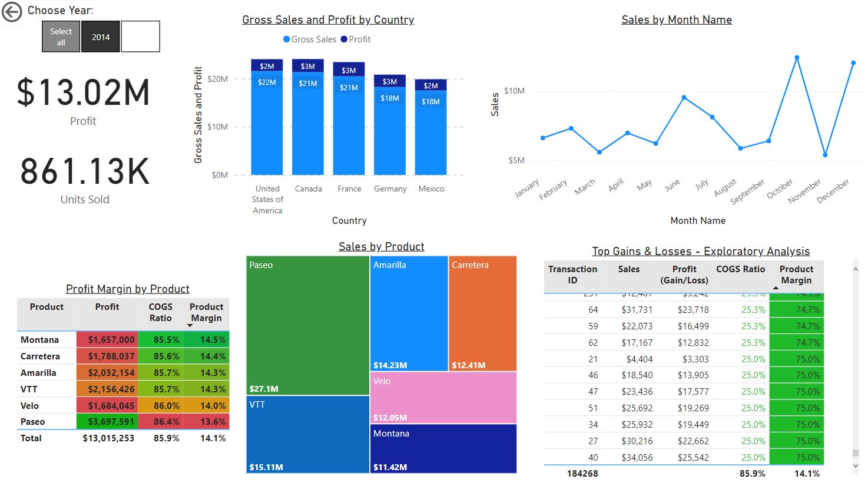
Task: Click Select all in the year slicer
Action: coord(60,37)
